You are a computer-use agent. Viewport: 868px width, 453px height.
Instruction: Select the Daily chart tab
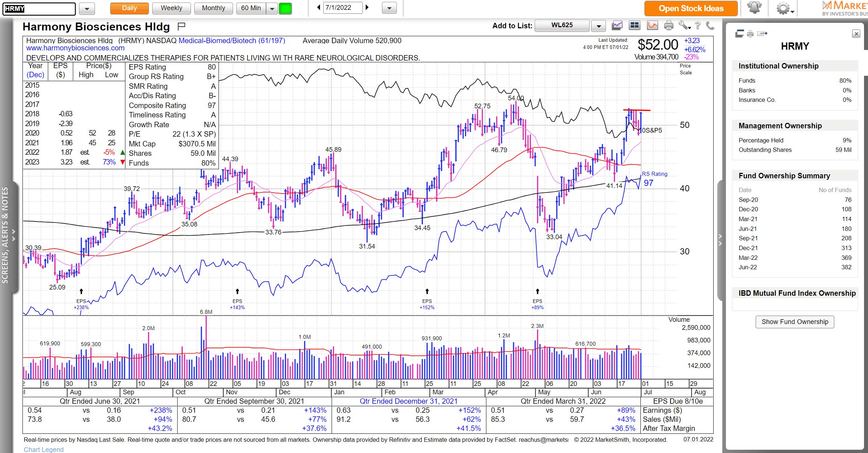tap(129, 8)
